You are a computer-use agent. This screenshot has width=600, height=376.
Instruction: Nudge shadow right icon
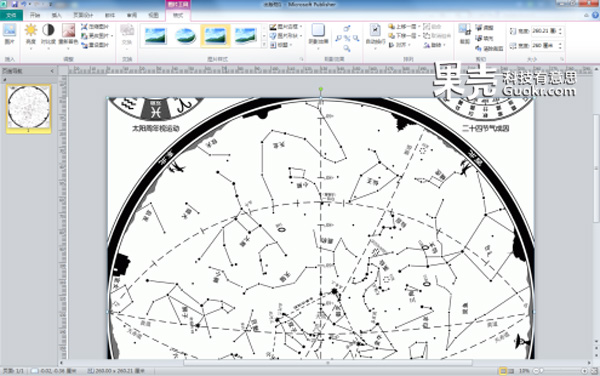tap(356, 38)
